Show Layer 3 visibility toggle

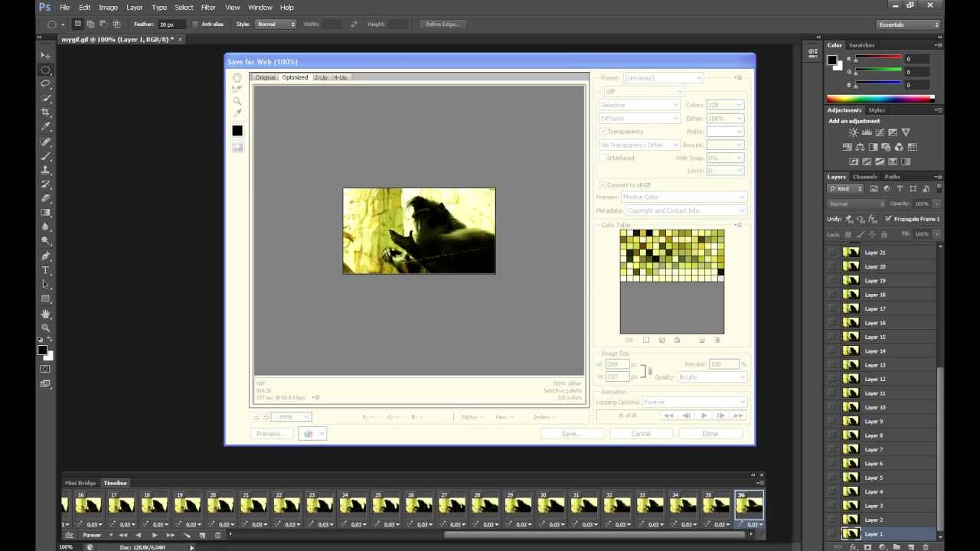[x=832, y=506]
